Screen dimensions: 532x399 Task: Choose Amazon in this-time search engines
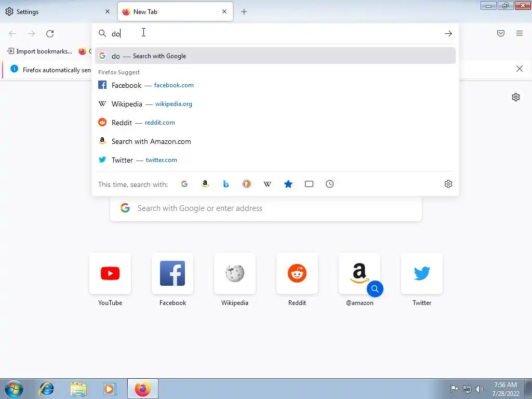pyautogui.click(x=205, y=184)
